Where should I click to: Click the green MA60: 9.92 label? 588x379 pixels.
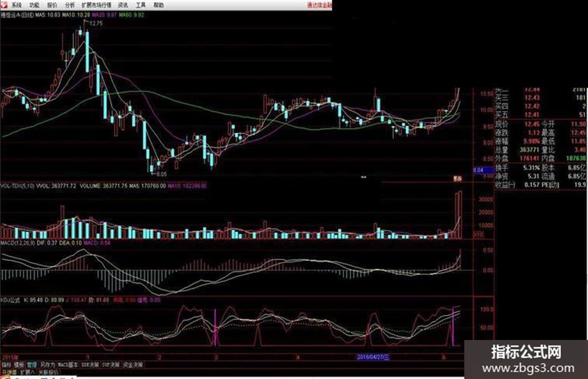point(131,15)
